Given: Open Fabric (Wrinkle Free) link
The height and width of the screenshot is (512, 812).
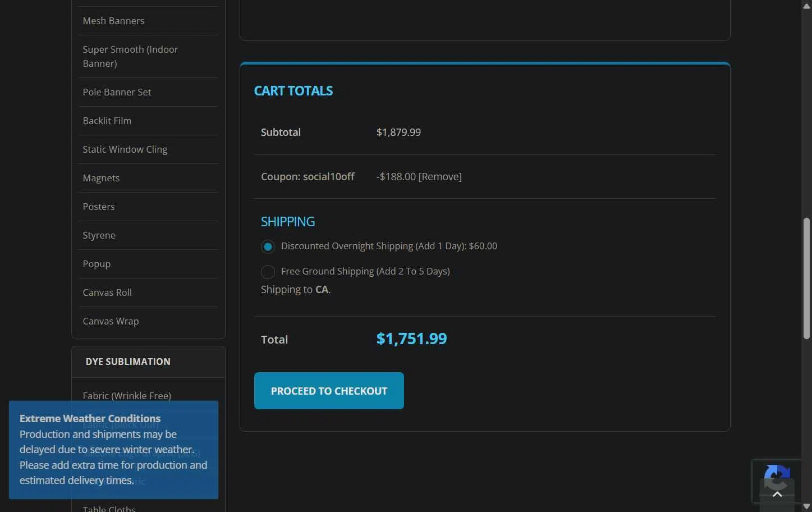Looking at the screenshot, I should click(x=127, y=395).
